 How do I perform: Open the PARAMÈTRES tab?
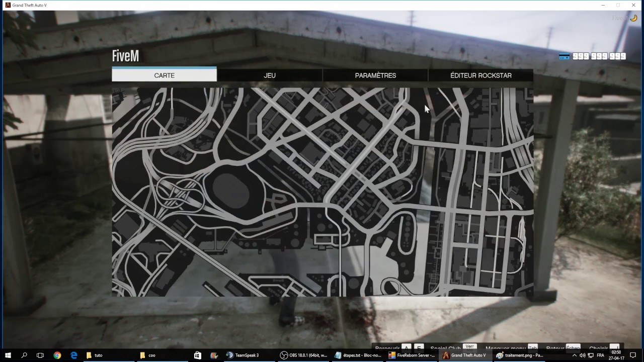[375, 75]
